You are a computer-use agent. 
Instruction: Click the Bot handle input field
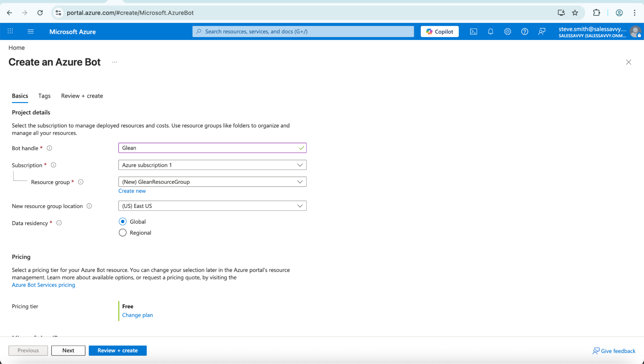click(x=212, y=148)
